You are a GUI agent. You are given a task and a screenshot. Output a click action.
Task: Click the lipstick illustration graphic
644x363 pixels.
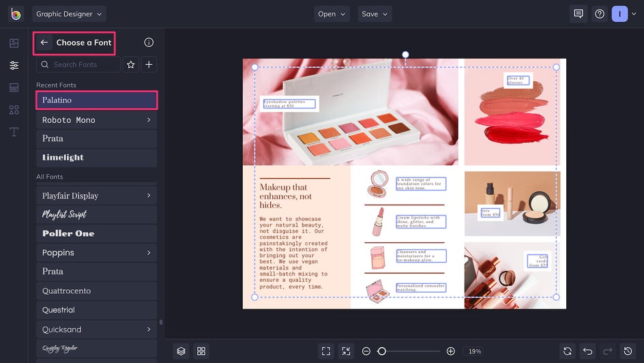tap(378, 222)
